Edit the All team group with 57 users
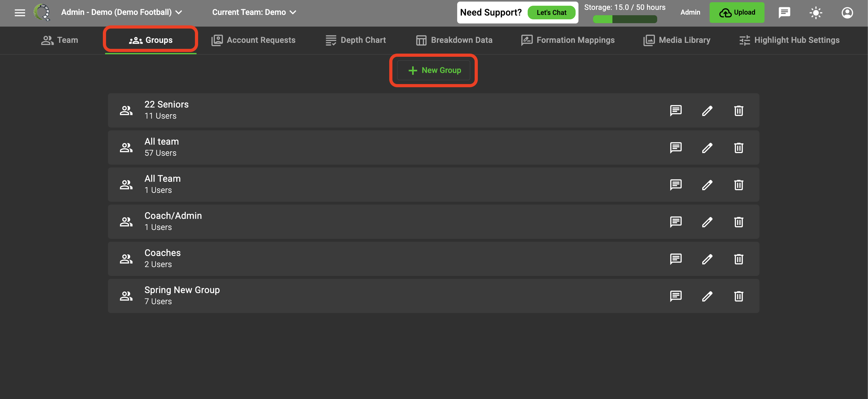Screen dimensions: 868x399 click(x=707, y=147)
